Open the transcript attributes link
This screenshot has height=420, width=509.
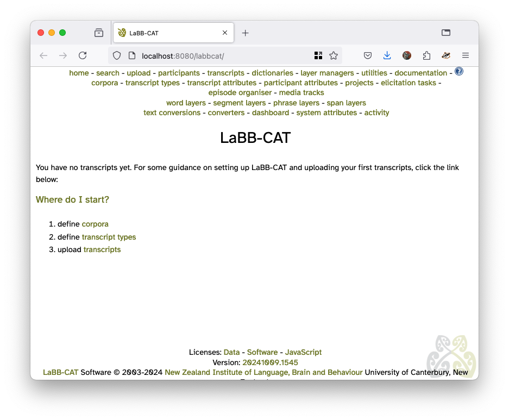point(222,83)
